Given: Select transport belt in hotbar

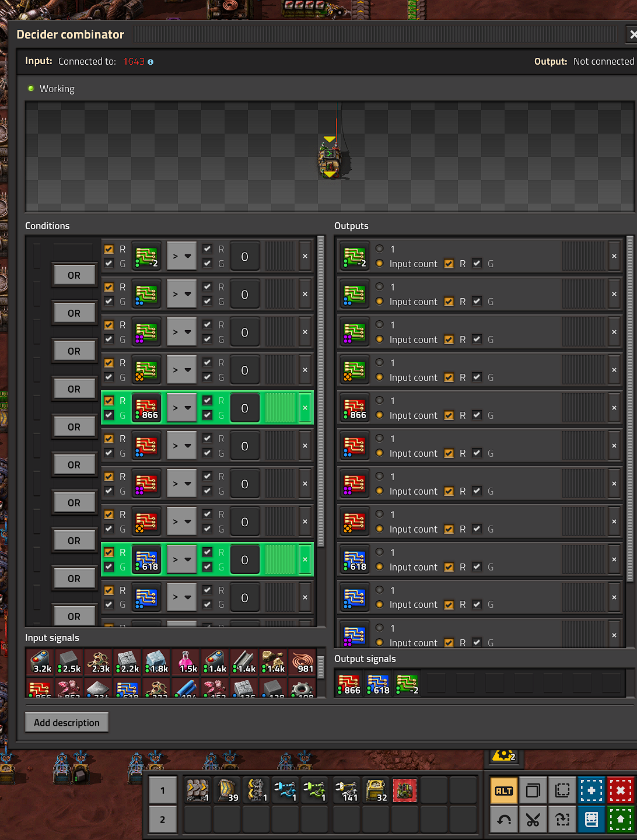Looking at the screenshot, I should pos(198,791).
